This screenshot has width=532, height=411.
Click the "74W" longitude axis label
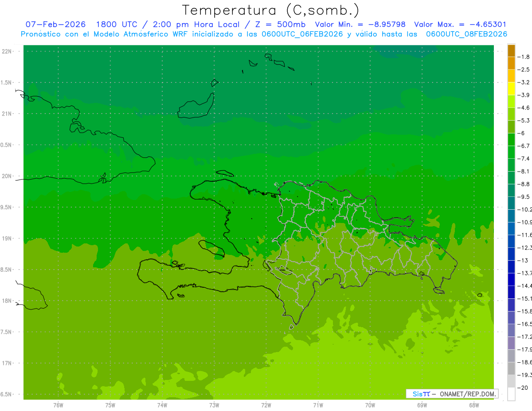point(162,405)
